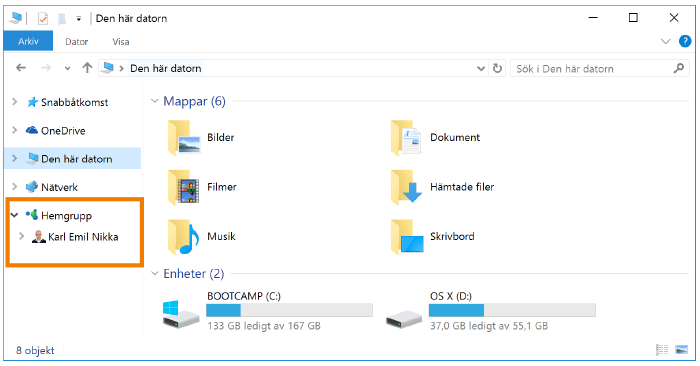Click the breadcrumb chevron before Den här datorn

121,68
